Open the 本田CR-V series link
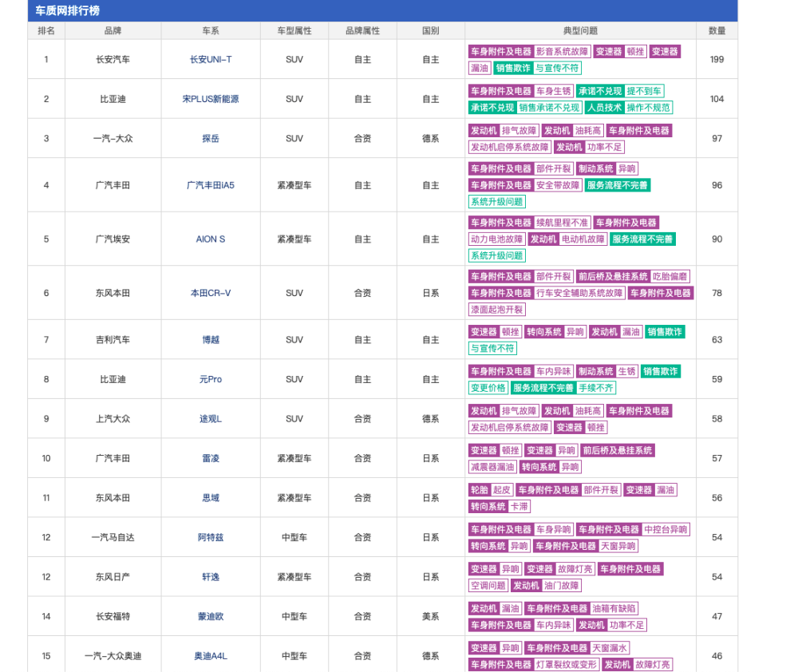Viewport: 798px width, 672px height. [211, 293]
